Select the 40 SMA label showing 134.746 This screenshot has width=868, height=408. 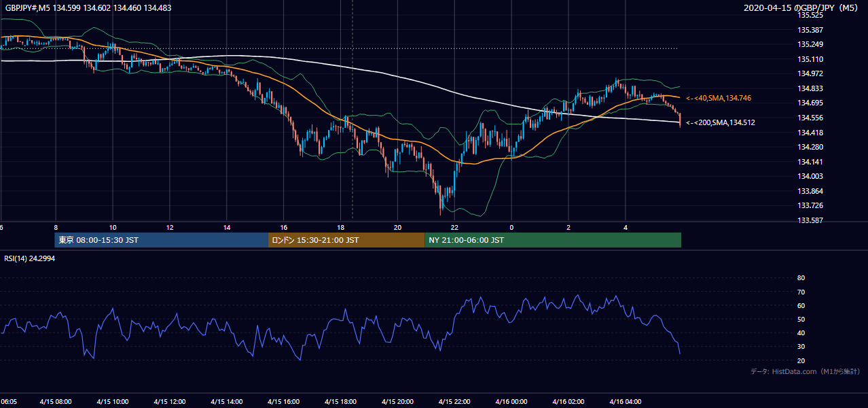(x=719, y=99)
